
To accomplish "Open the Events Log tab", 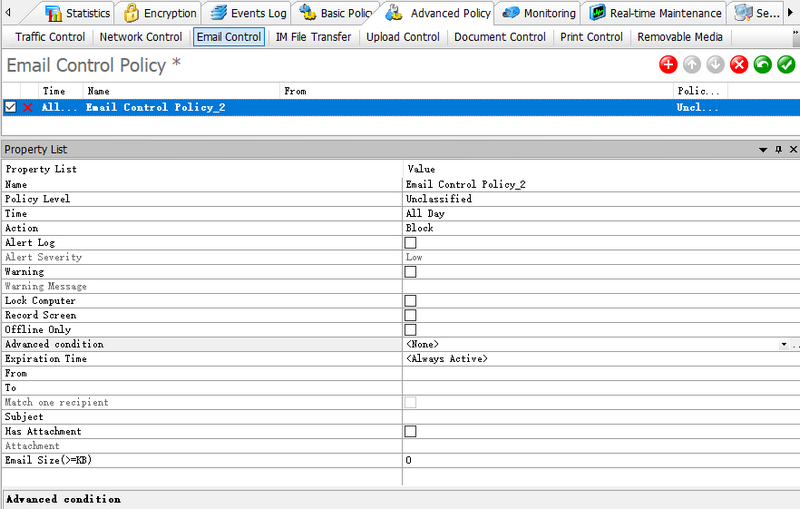I will (248, 13).
